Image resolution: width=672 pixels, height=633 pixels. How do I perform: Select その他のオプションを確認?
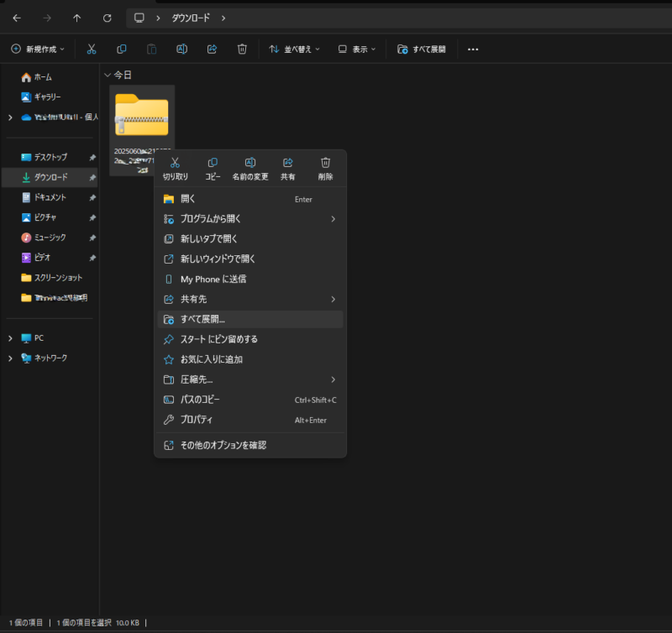pyautogui.click(x=250, y=446)
